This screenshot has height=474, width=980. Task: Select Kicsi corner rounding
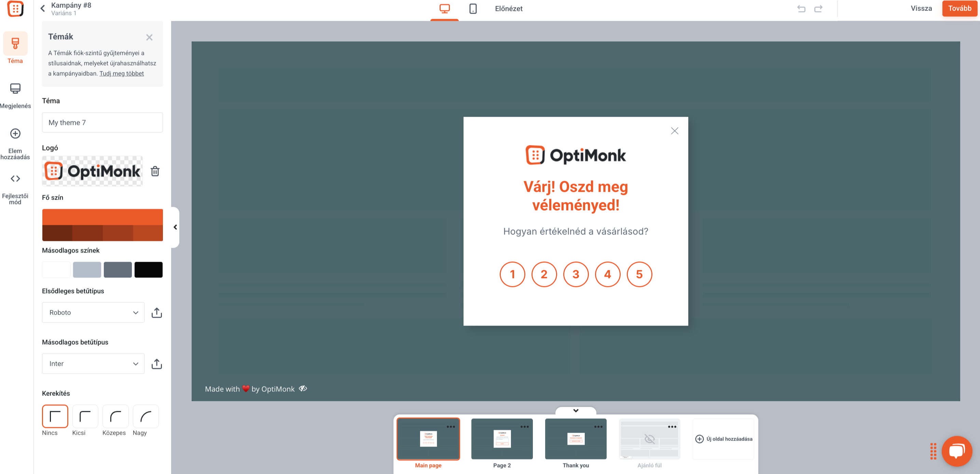pyautogui.click(x=85, y=416)
